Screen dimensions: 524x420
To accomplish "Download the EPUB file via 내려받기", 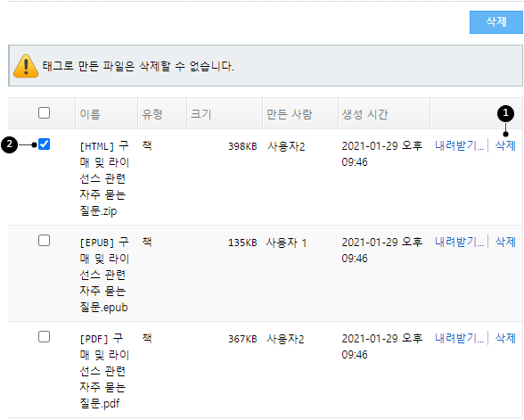I will [x=459, y=243].
